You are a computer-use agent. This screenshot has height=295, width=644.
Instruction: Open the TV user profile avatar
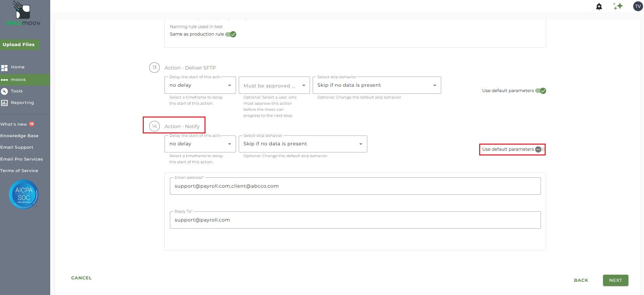[x=638, y=6]
